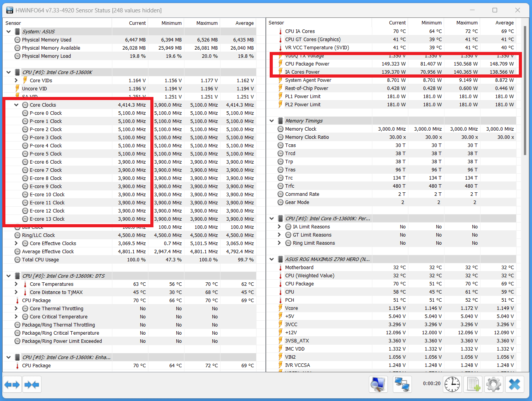Image resolution: width=532 pixels, height=401 pixels.
Task: Click the PCH thermometer icon
Action: (x=281, y=300)
